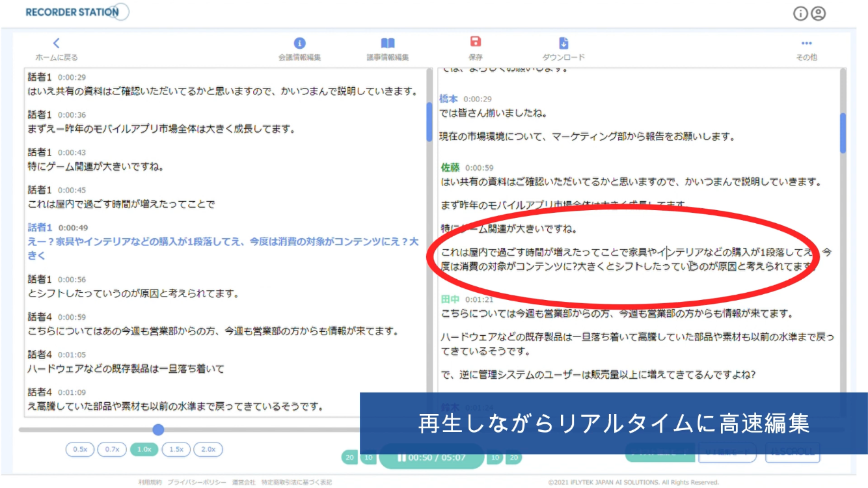Select the 話者4 0:00:59 speaker label
Viewport: 868px width, 488px height.
(x=40, y=317)
